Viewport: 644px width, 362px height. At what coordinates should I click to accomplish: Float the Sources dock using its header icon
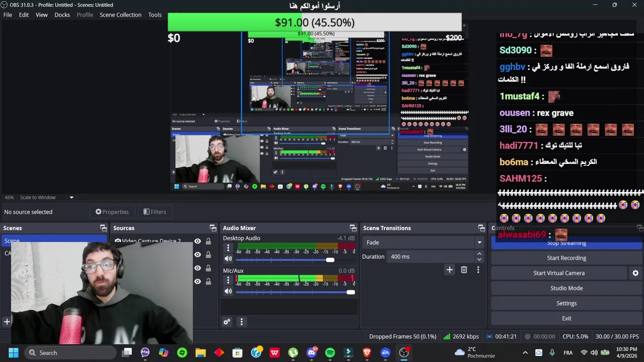[213, 228]
